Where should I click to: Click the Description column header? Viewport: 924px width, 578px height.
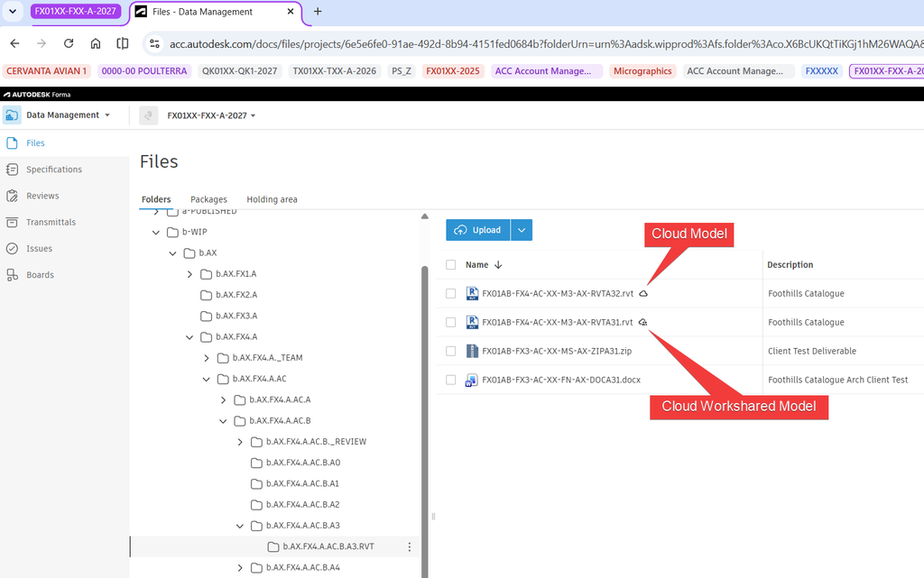[790, 265]
